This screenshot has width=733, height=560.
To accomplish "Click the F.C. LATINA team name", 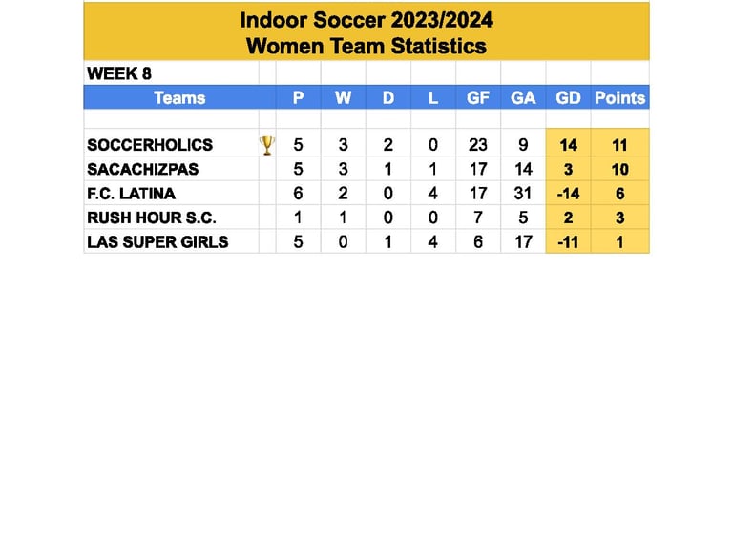I will pyautogui.click(x=132, y=194).
